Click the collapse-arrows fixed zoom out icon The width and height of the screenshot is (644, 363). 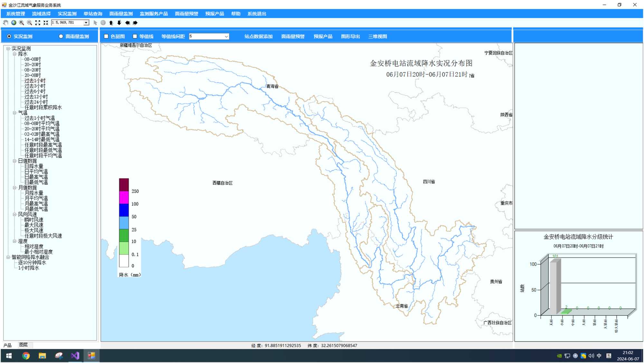point(46,23)
